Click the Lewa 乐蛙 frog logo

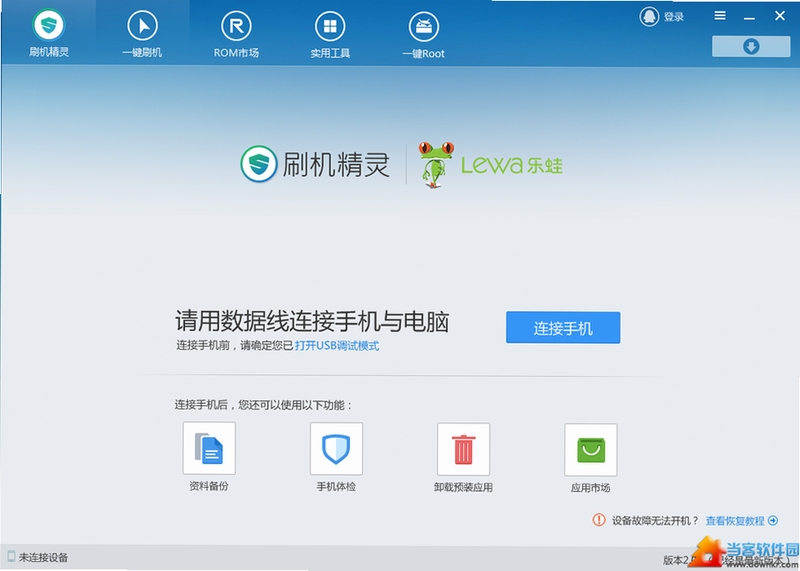490,165
